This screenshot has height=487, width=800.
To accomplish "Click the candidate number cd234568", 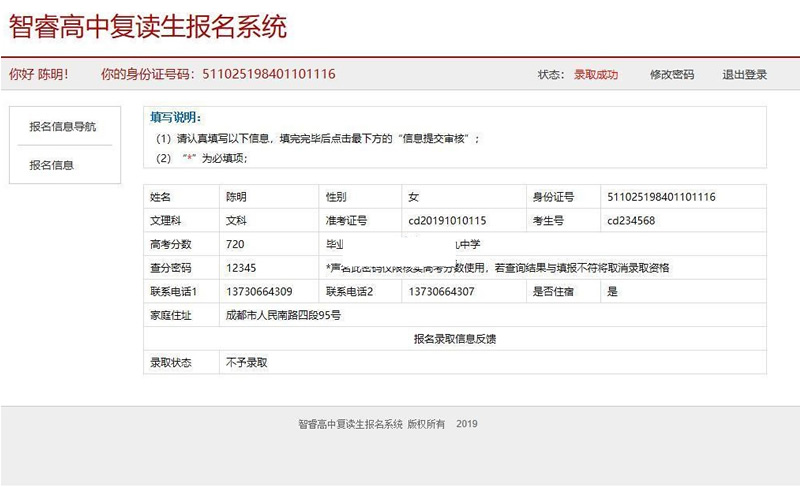I will (631, 221).
